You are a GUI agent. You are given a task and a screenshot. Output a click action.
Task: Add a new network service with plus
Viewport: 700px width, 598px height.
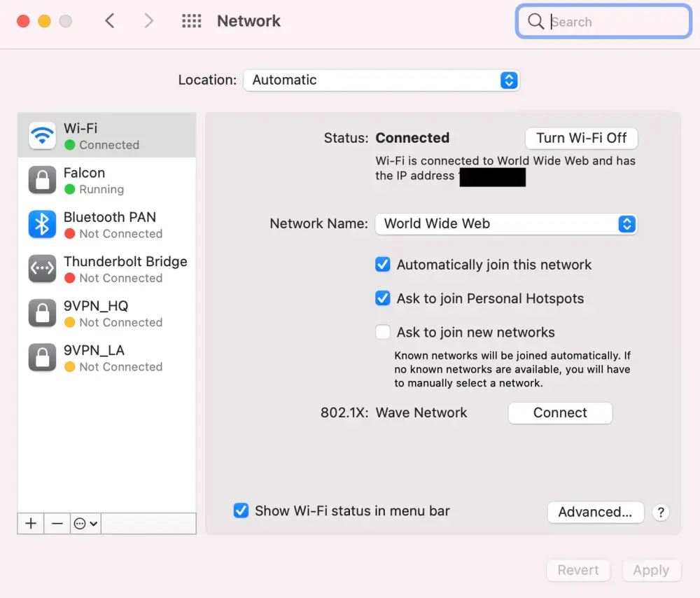coord(31,523)
